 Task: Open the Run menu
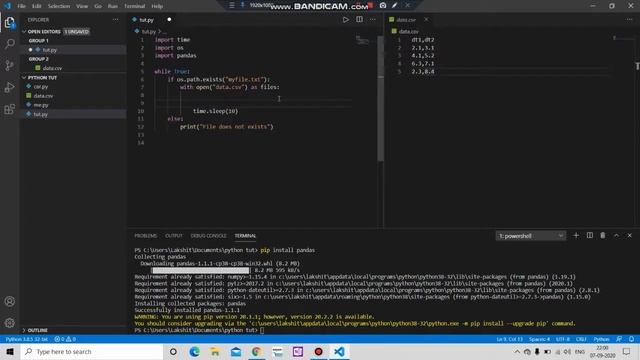113,6
